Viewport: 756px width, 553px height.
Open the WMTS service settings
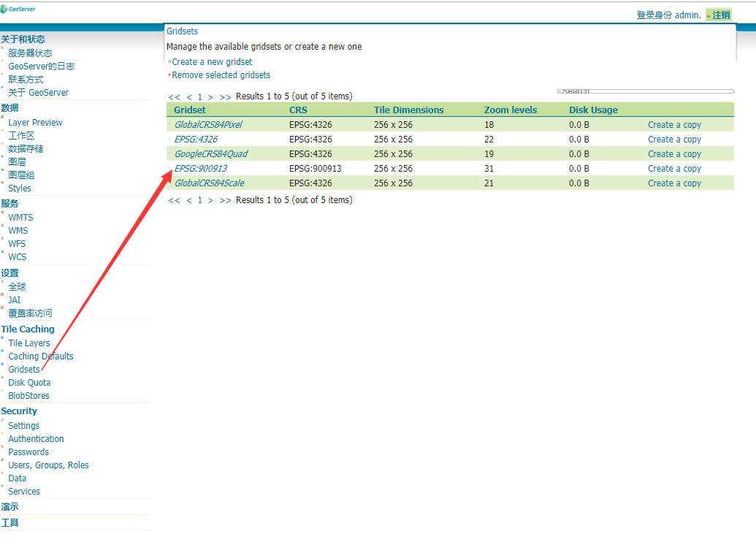[20, 218]
